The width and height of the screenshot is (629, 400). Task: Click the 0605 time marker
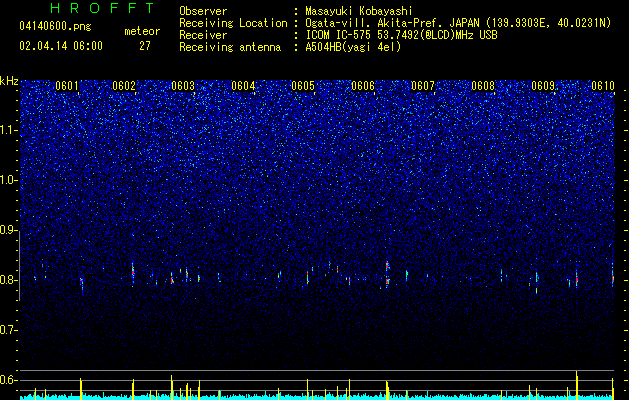pos(303,86)
